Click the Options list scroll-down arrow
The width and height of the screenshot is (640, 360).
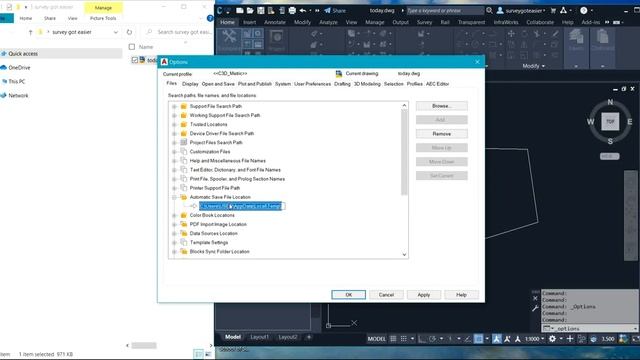point(404,255)
